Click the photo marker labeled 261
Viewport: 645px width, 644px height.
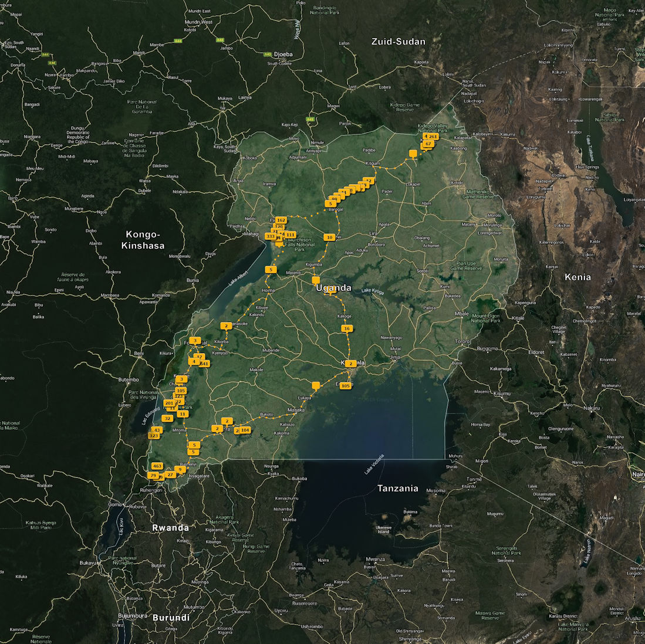pos(433,136)
